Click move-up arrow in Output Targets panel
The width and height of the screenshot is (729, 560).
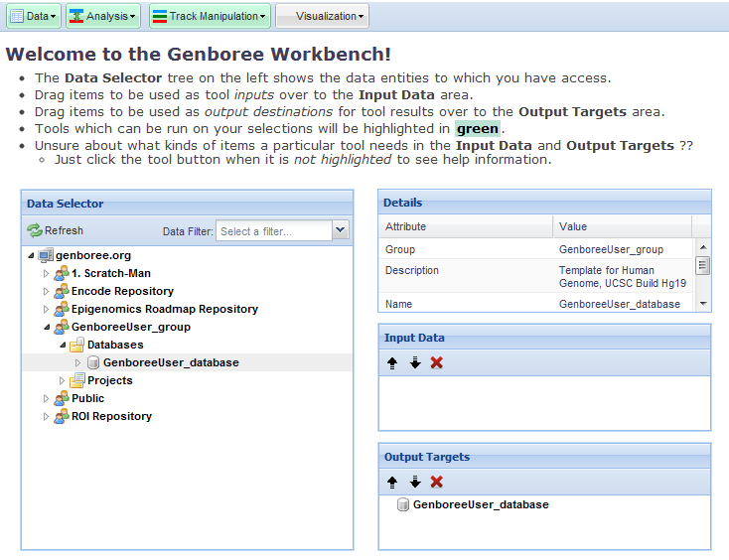pos(392,482)
